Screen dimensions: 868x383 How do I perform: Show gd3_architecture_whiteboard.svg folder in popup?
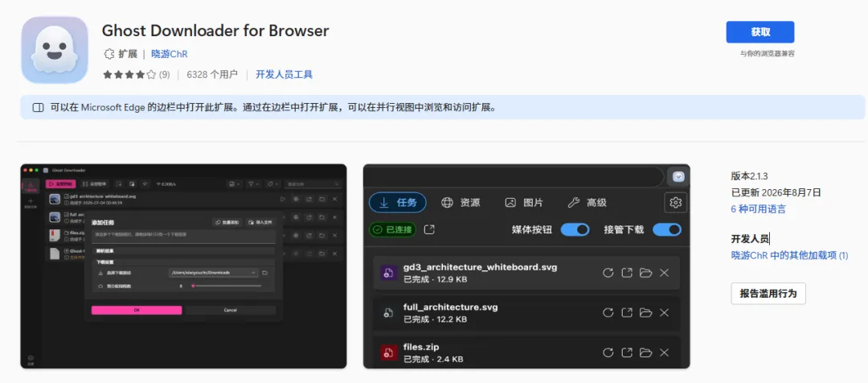645,273
